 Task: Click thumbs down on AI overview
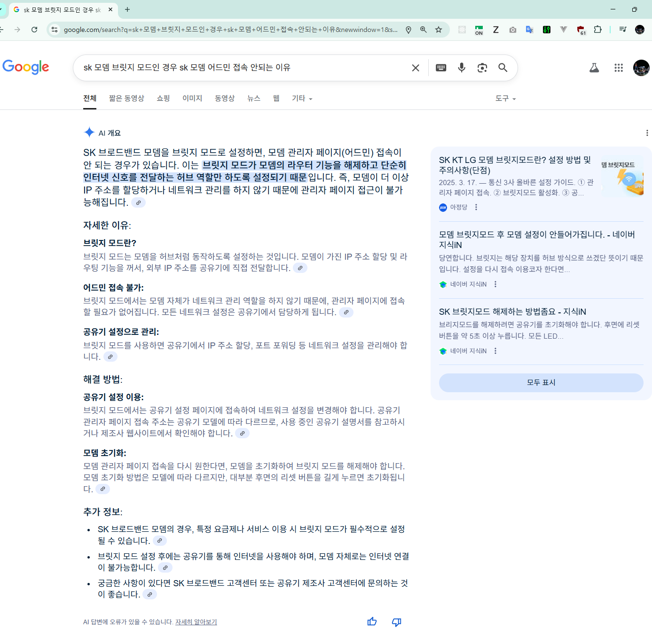click(x=397, y=622)
